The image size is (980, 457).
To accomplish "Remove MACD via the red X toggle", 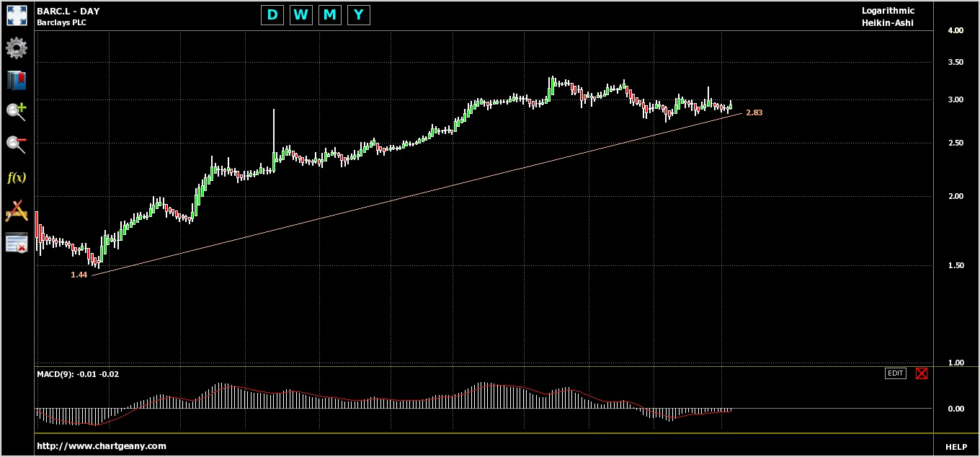I will pos(922,373).
